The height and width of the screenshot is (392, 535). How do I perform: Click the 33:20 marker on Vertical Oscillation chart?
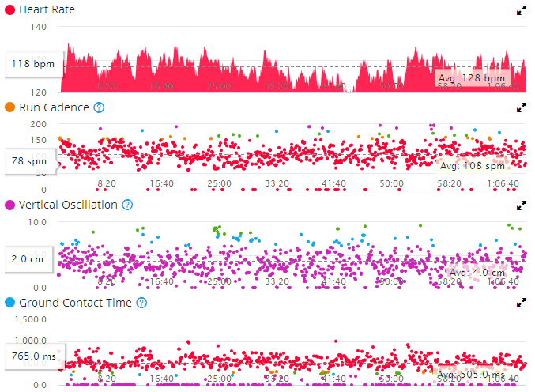coord(277,281)
